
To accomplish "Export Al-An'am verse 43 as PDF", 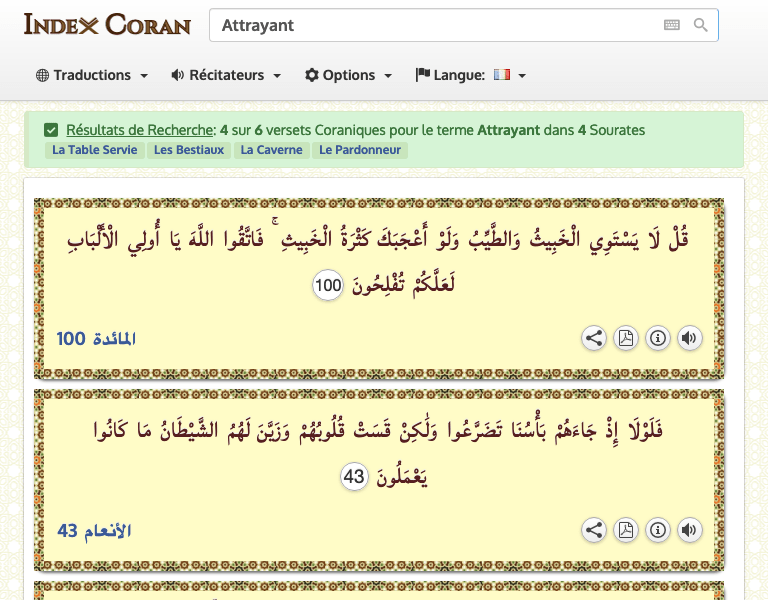I will (626, 530).
